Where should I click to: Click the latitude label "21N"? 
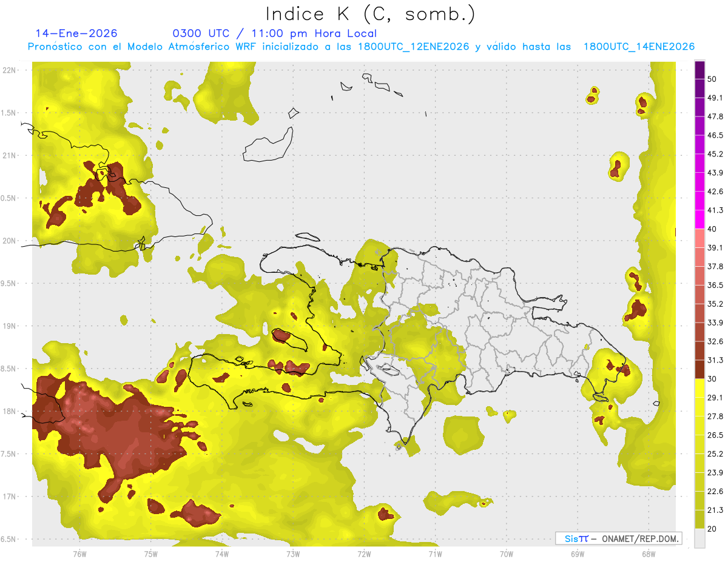pos(10,156)
